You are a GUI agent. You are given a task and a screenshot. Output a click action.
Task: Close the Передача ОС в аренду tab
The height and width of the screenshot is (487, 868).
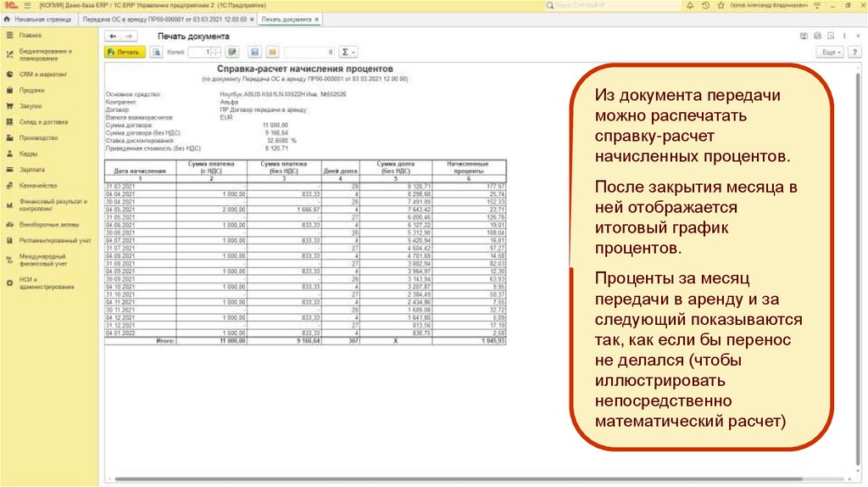253,20
